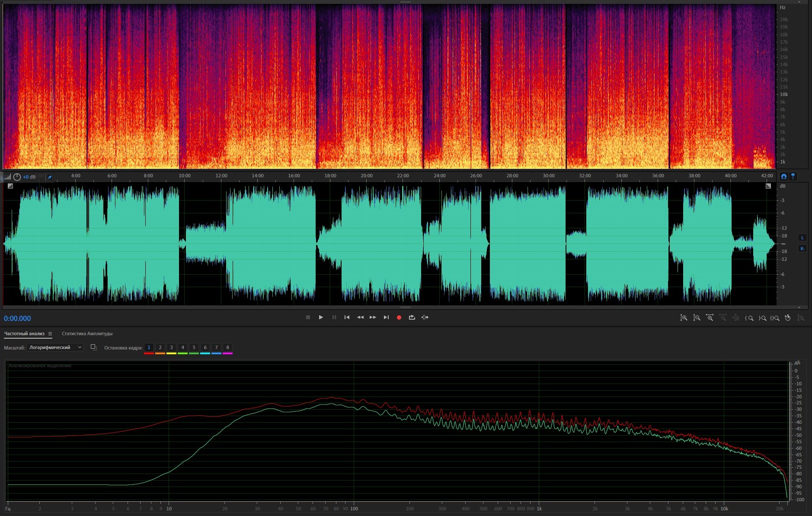
Task: Select the Частотный анализ tab
Action: click(24, 333)
